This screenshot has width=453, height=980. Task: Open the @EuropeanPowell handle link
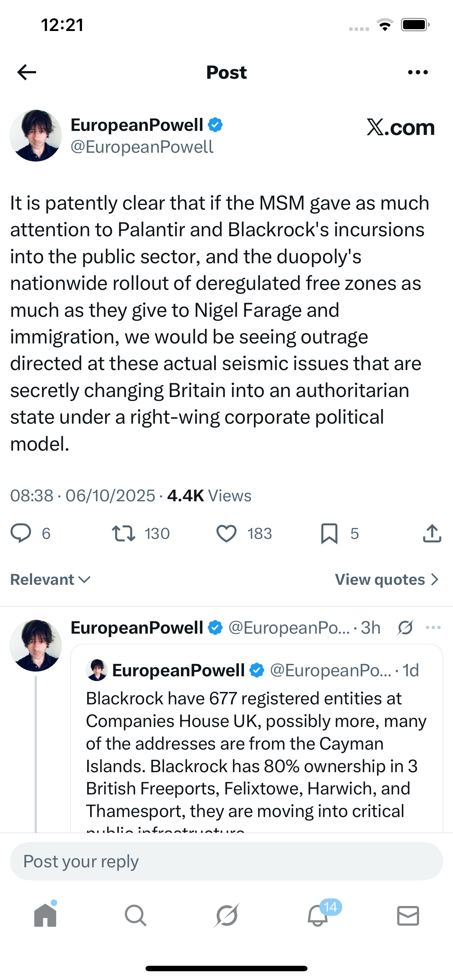coord(142,147)
